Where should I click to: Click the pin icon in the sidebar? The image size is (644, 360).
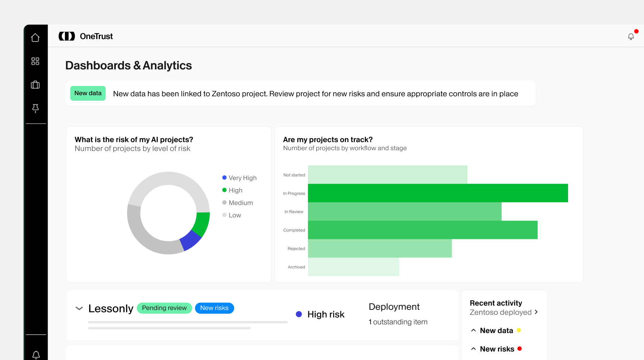(x=35, y=108)
